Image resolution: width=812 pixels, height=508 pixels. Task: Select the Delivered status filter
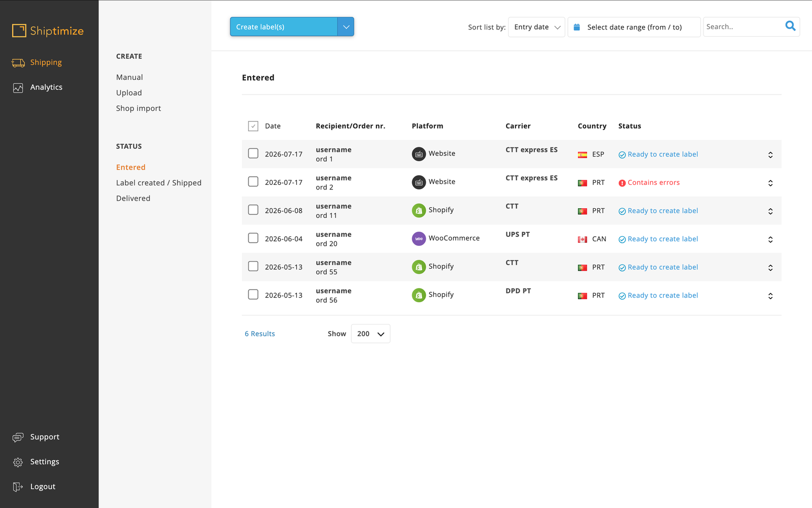click(x=133, y=198)
